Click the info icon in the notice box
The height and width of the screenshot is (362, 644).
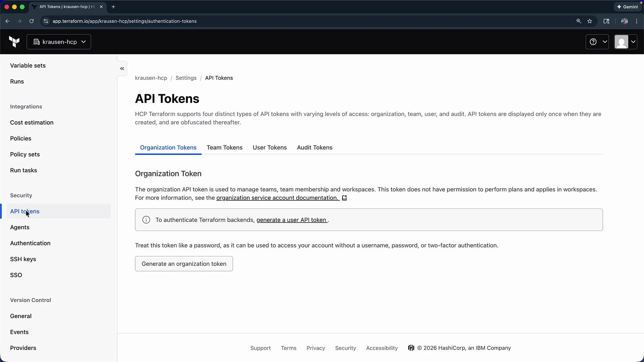[x=146, y=220]
